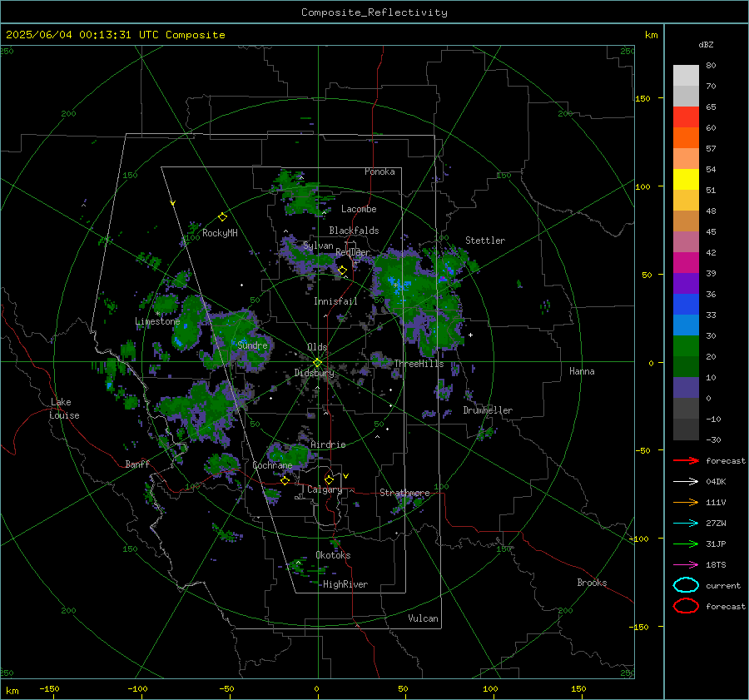Click the yellow V marker northwest of RockyMH
Viewport: 749px width, 700px height.
pos(173,203)
